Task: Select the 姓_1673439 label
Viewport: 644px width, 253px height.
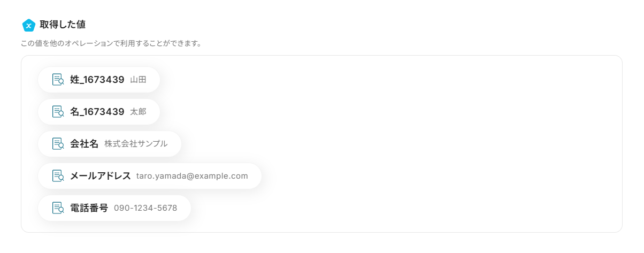Action: click(97, 80)
